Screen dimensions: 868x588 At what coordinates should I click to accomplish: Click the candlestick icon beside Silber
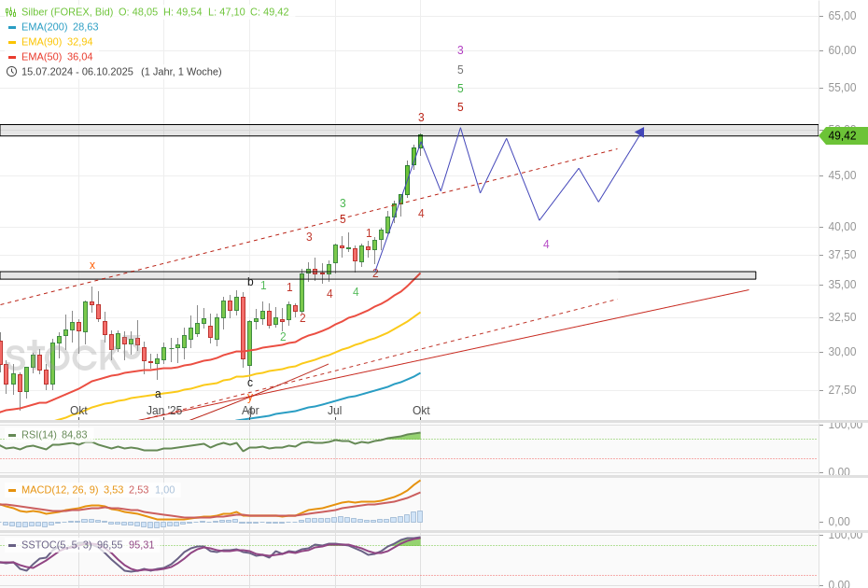pos(11,12)
